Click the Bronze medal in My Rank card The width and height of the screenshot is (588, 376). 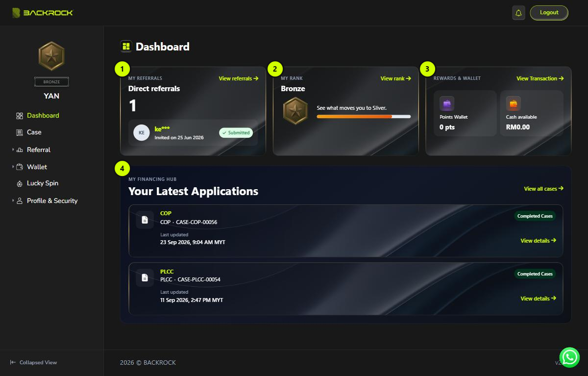295,111
